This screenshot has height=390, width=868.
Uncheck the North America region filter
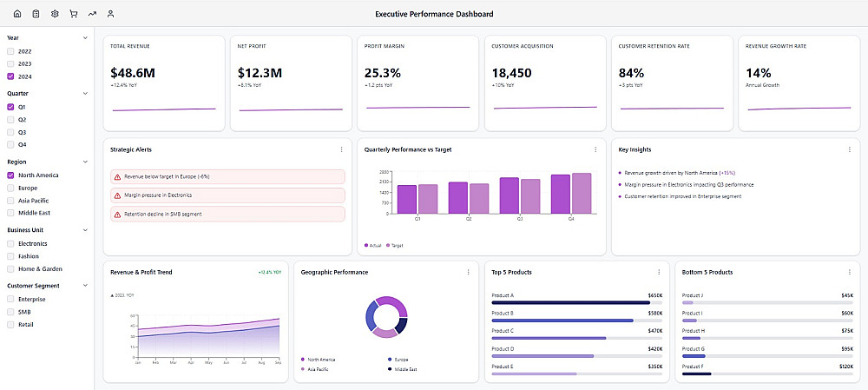click(x=10, y=175)
